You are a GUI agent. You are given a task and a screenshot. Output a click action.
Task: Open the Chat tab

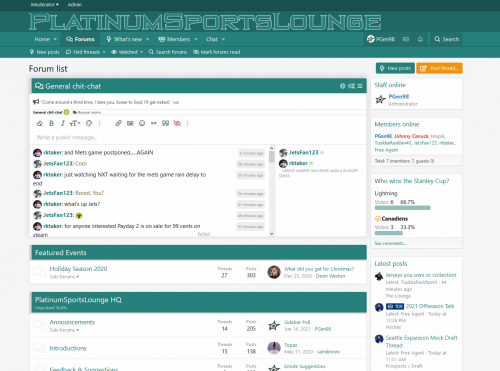point(212,39)
